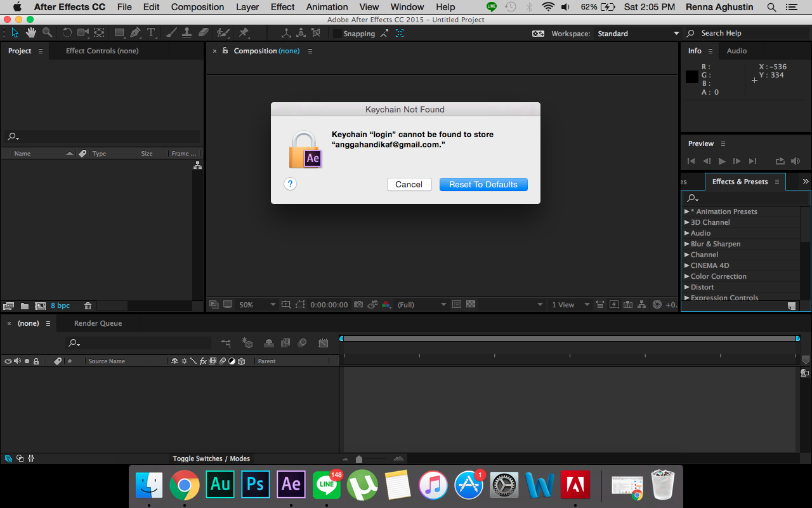Viewport: 812px width, 508px height.
Task: Open the Effect menu
Action: coord(282,7)
